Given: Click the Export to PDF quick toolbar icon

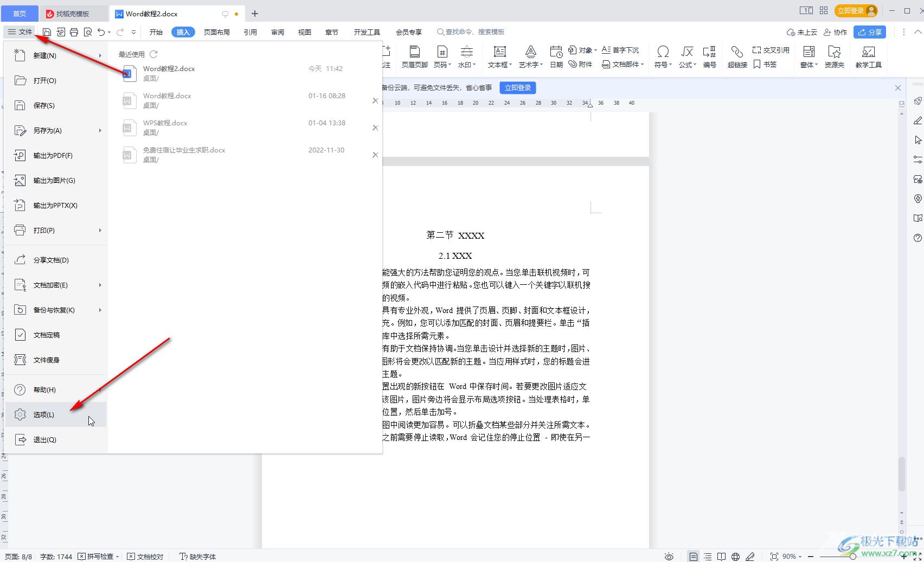Looking at the screenshot, I should click(61, 32).
